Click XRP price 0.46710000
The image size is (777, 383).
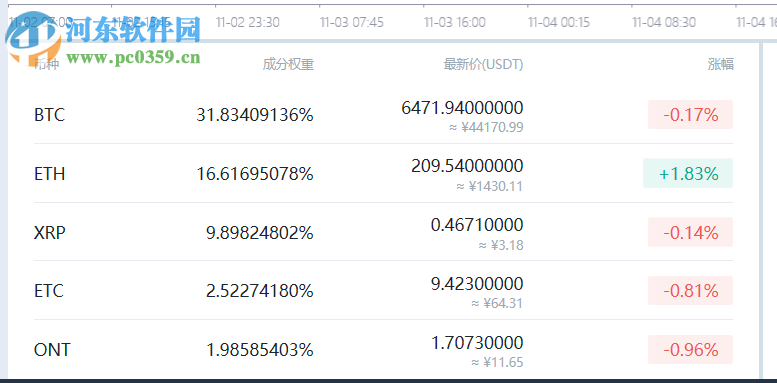pyautogui.click(x=477, y=224)
